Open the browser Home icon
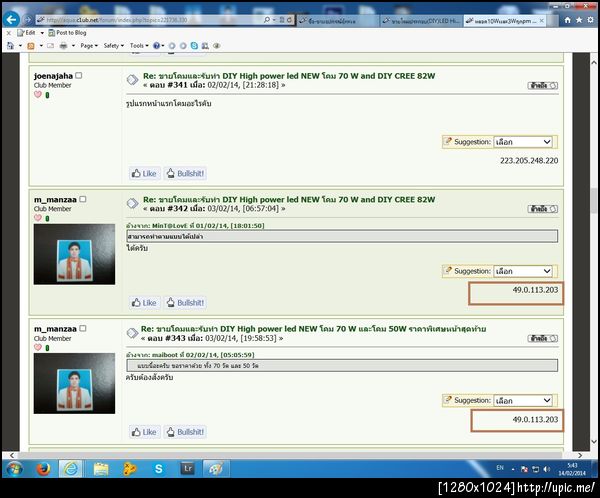This screenshot has height=498, width=600. (567, 20)
